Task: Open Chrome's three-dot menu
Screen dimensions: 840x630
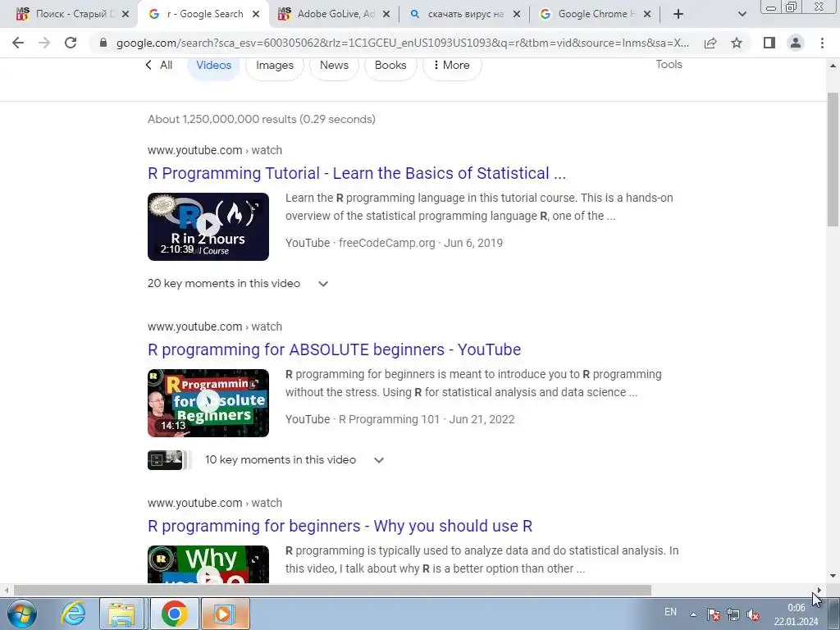Action: click(822, 43)
